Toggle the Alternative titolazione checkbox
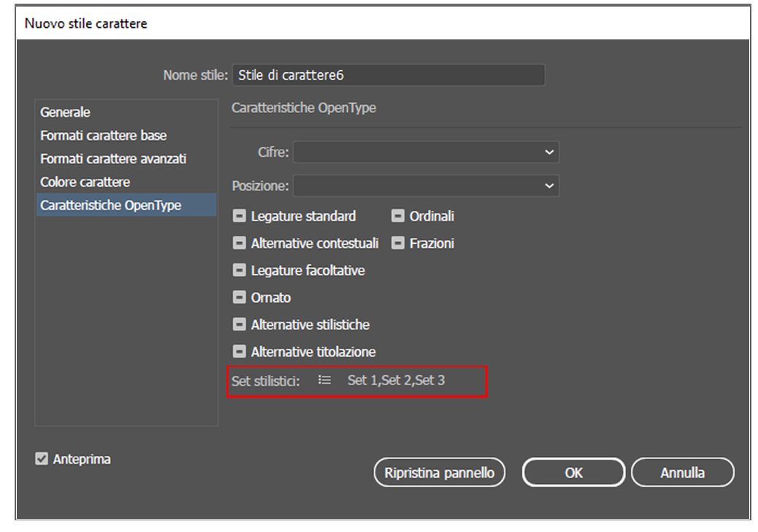This screenshot has height=532, width=758. click(x=240, y=352)
